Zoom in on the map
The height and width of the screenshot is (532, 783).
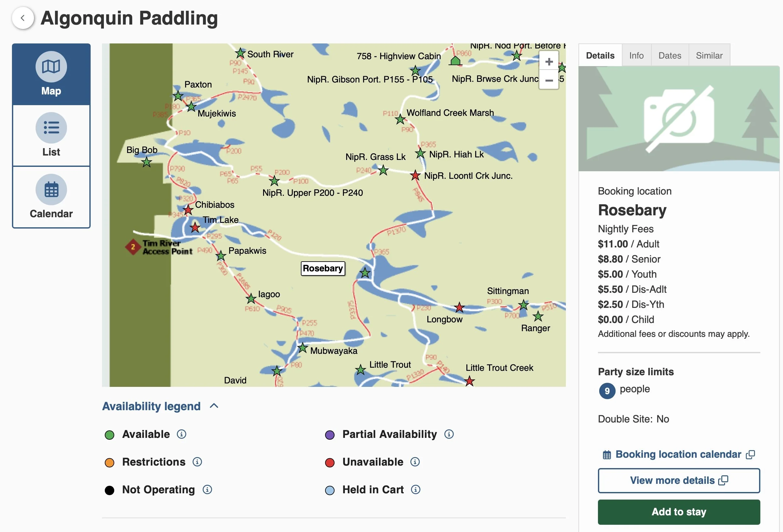click(x=549, y=62)
